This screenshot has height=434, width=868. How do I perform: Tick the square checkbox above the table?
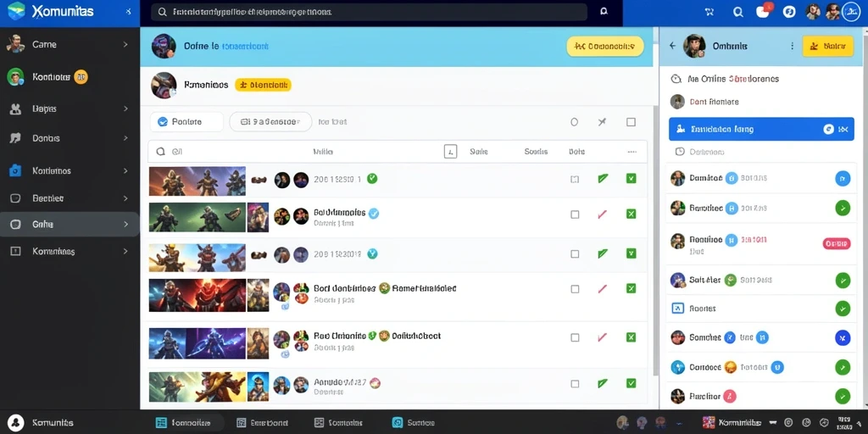(x=631, y=122)
